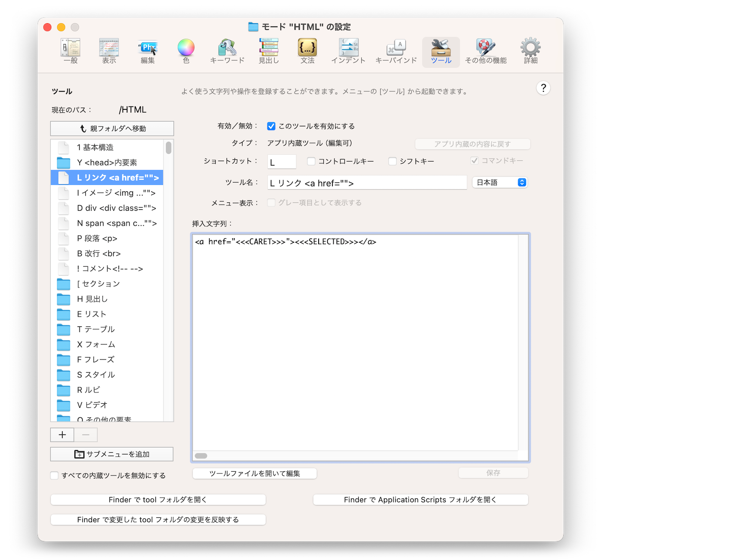This screenshot has width=732, height=560.
Task: Click ツールファイルを開いて編集 button
Action: (254, 473)
